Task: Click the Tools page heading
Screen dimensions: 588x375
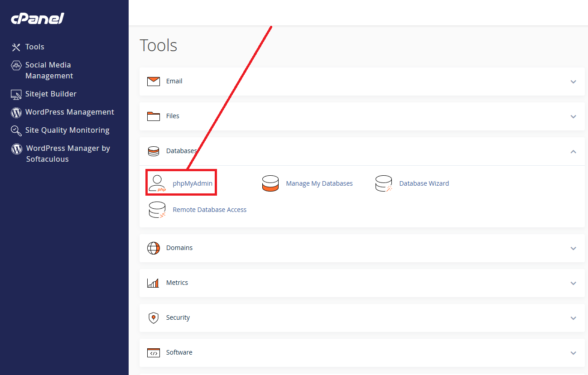Action: click(159, 46)
